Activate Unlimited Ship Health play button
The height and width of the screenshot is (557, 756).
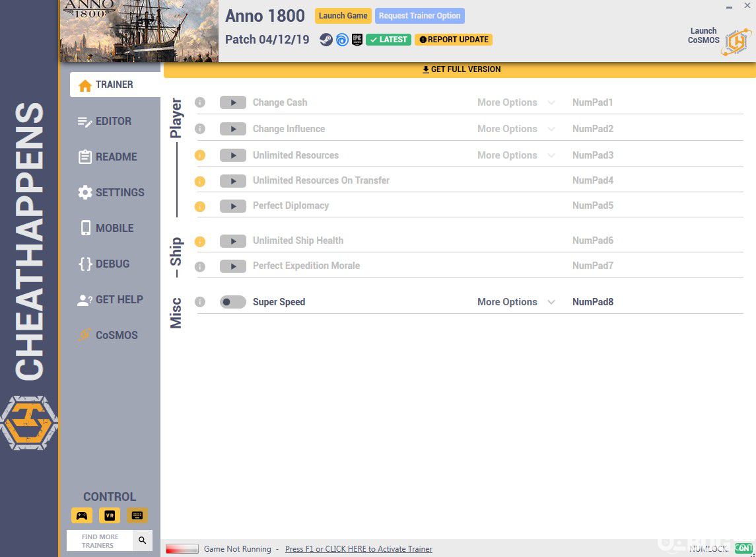coord(233,241)
